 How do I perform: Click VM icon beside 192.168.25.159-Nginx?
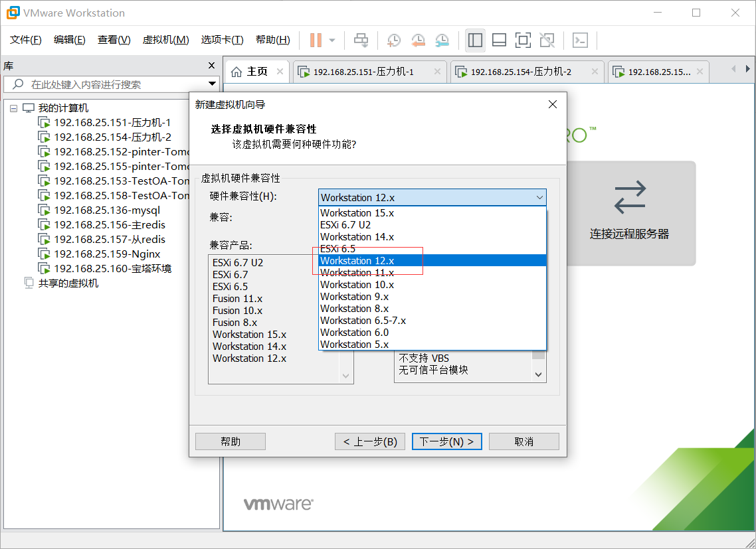(x=45, y=254)
